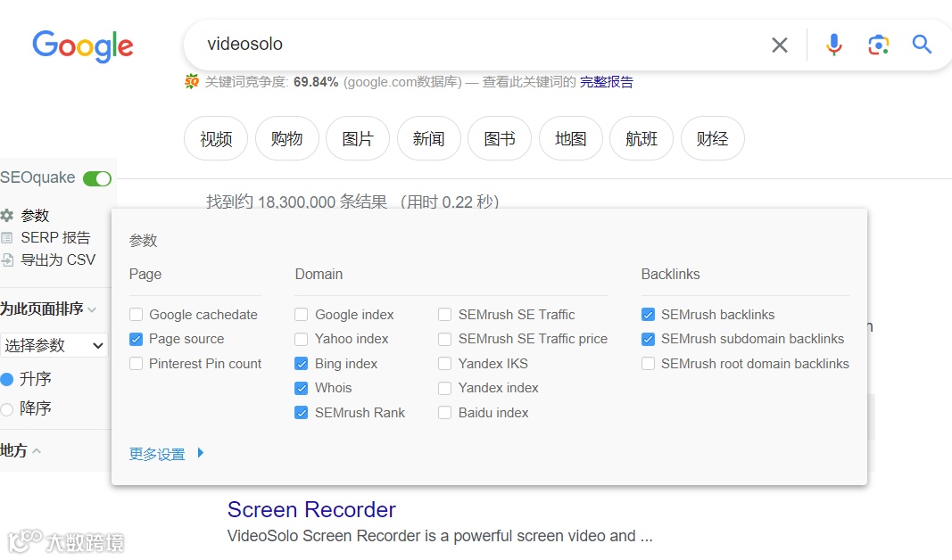Viewport: 952px width, 560px height.
Task: Uncheck SEMrush backlinks checkbox
Action: tap(649, 314)
